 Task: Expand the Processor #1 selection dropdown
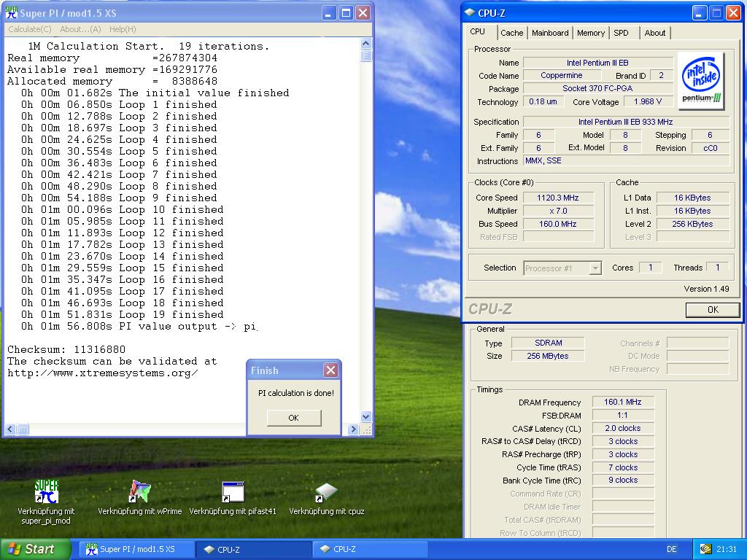pyautogui.click(x=595, y=268)
